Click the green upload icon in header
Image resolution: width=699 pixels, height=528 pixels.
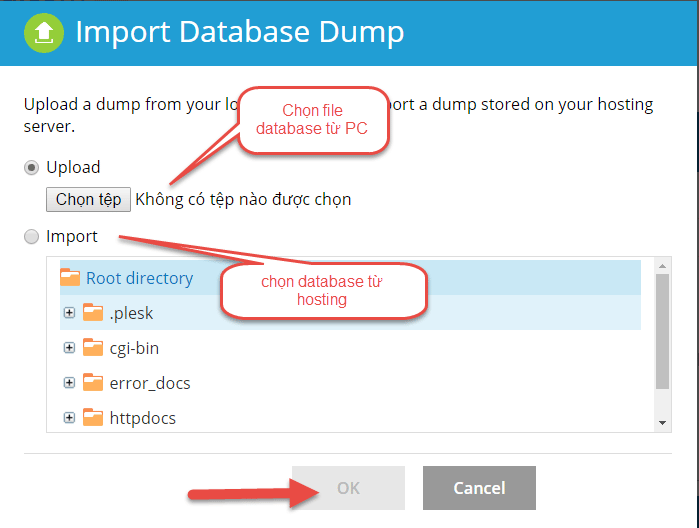click(x=44, y=32)
